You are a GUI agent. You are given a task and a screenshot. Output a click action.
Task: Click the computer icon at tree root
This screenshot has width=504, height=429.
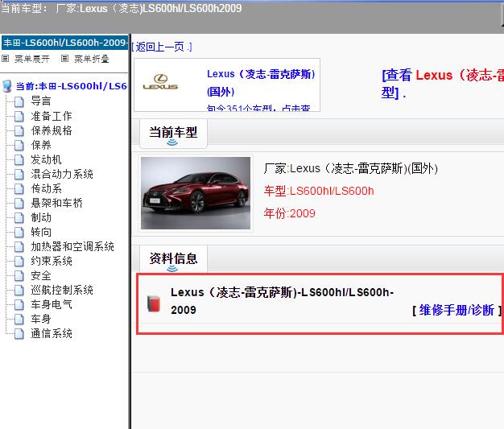pyautogui.click(x=7, y=86)
